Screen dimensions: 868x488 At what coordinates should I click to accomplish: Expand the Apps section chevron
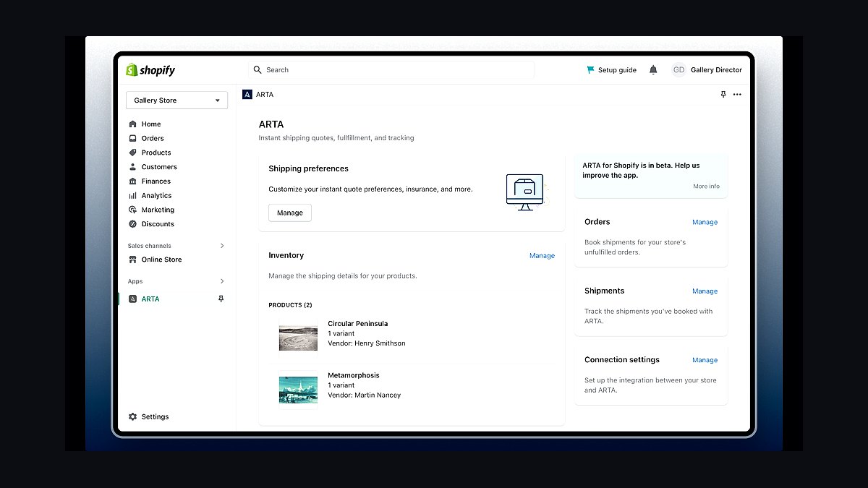tap(222, 281)
